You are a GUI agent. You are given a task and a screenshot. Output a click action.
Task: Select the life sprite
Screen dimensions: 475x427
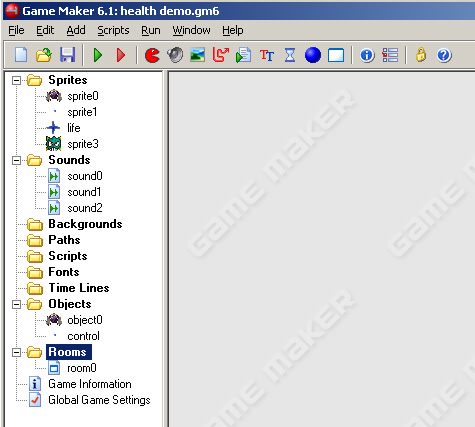coord(74,128)
